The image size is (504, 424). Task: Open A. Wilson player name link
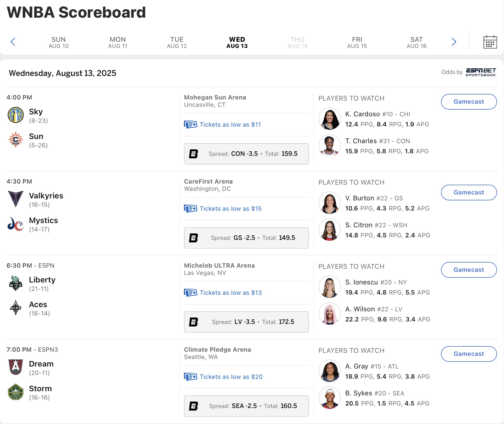[360, 309]
